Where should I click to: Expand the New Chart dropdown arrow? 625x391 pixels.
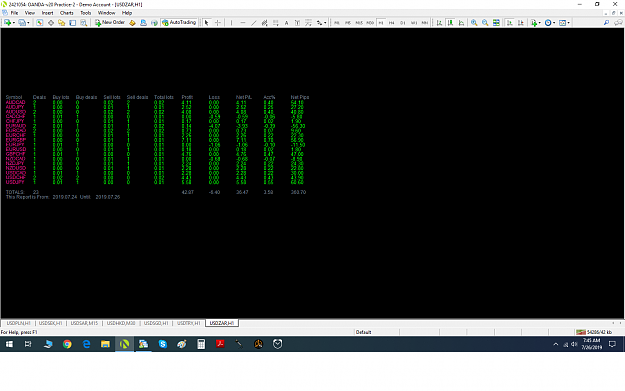14,23
